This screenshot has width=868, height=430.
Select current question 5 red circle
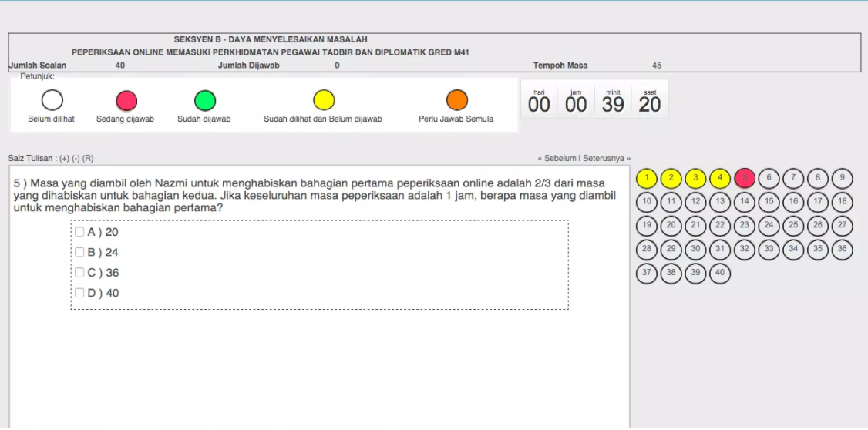pyautogui.click(x=745, y=178)
